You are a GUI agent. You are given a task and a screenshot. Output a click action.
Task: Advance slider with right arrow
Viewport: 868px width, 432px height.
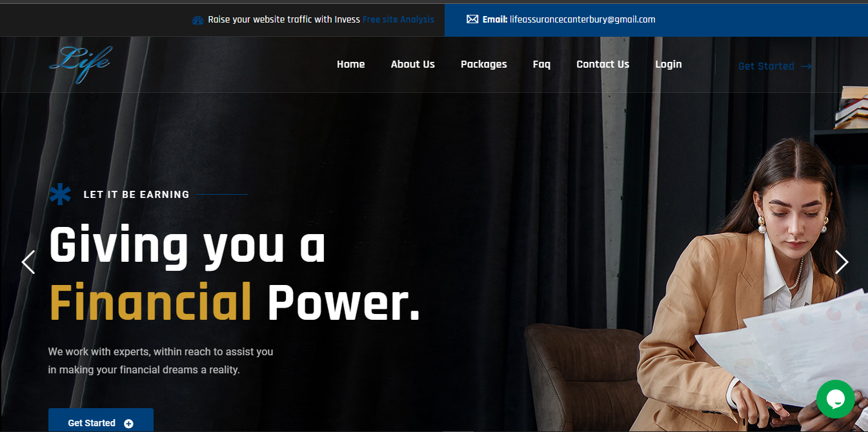tap(842, 262)
